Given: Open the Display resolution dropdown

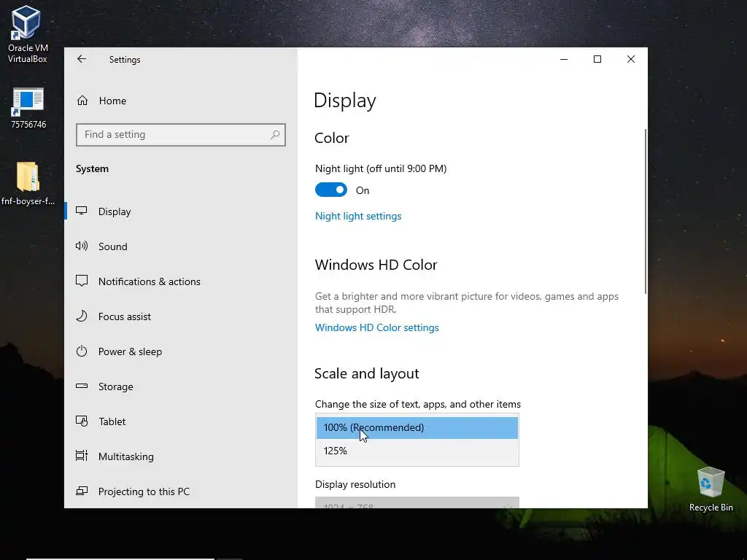Looking at the screenshot, I should tap(417, 502).
